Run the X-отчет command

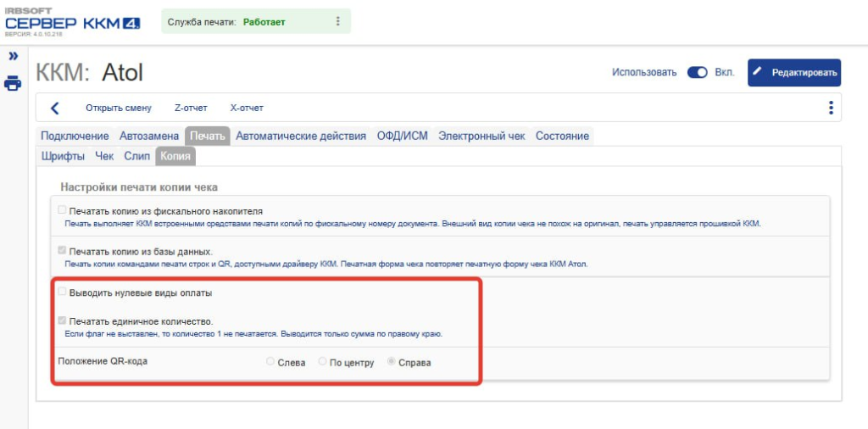click(x=247, y=108)
